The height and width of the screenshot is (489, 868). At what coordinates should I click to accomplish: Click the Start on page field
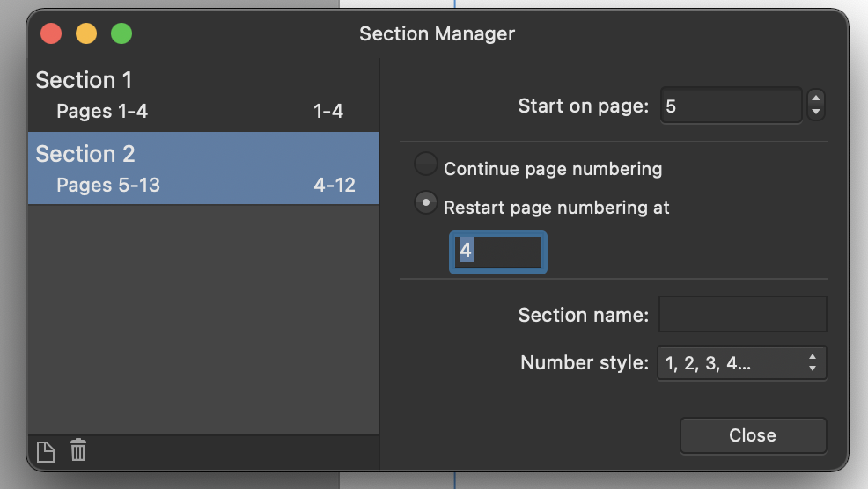pyautogui.click(x=731, y=106)
